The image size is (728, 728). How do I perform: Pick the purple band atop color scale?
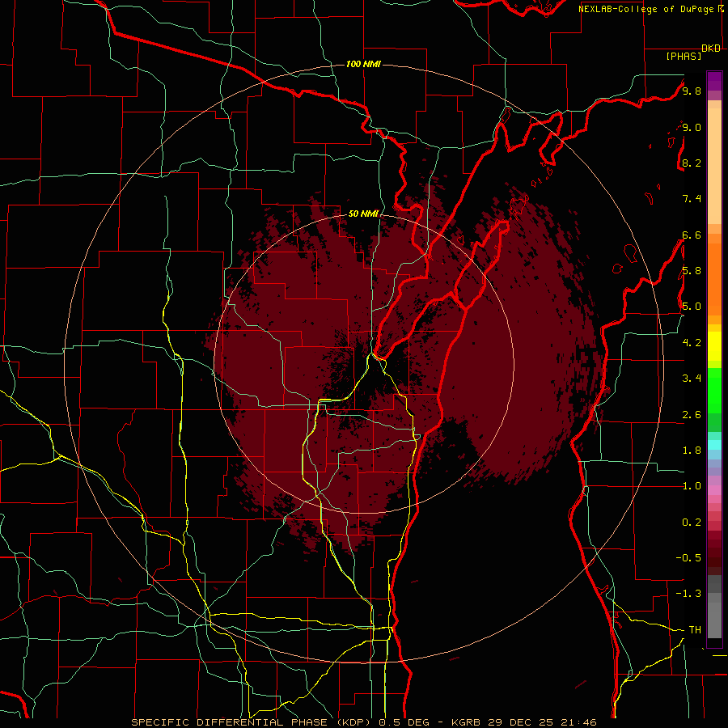(714, 81)
